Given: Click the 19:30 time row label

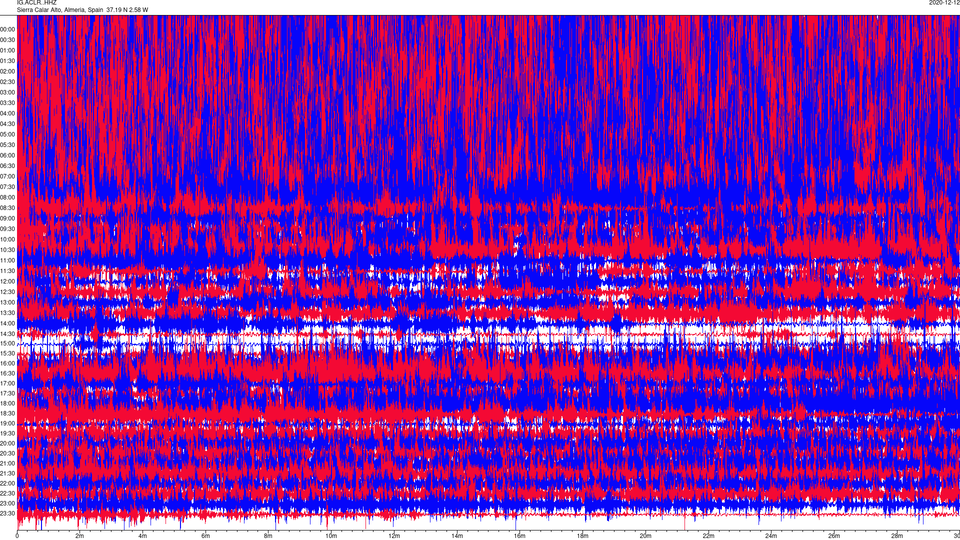Looking at the screenshot, I should [8, 433].
